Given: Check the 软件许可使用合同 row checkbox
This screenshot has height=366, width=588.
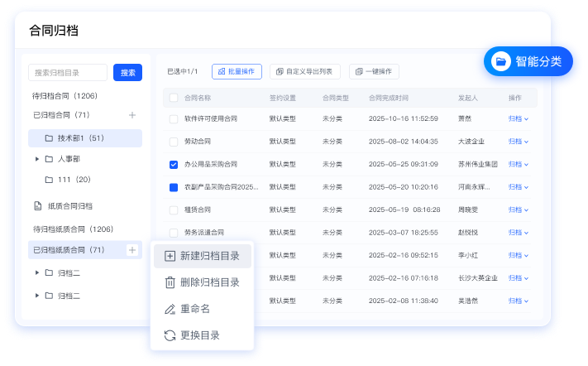Looking at the screenshot, I should click(x=174, y=118).
